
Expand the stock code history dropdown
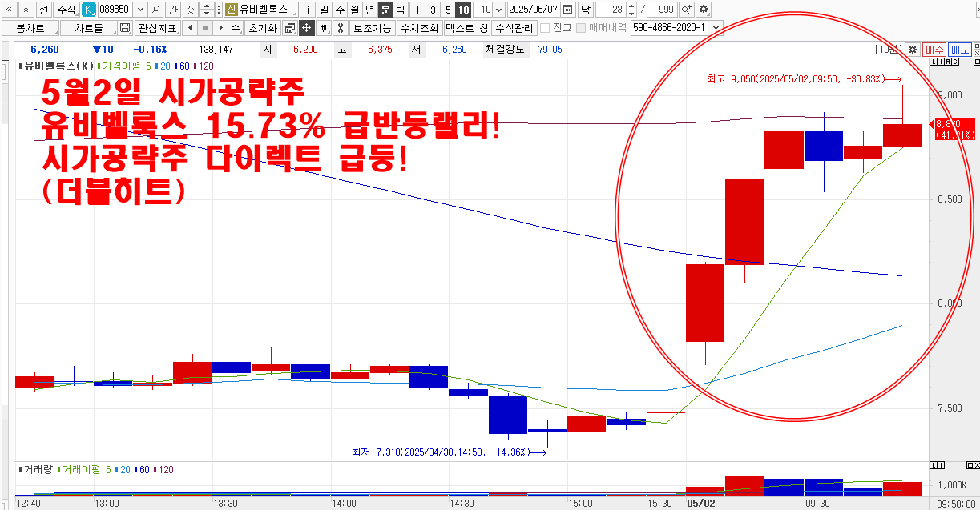click(140, 10)
